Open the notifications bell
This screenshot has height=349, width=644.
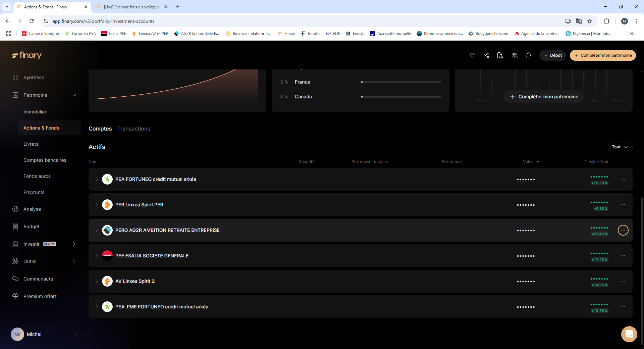(x=528, y=55)
